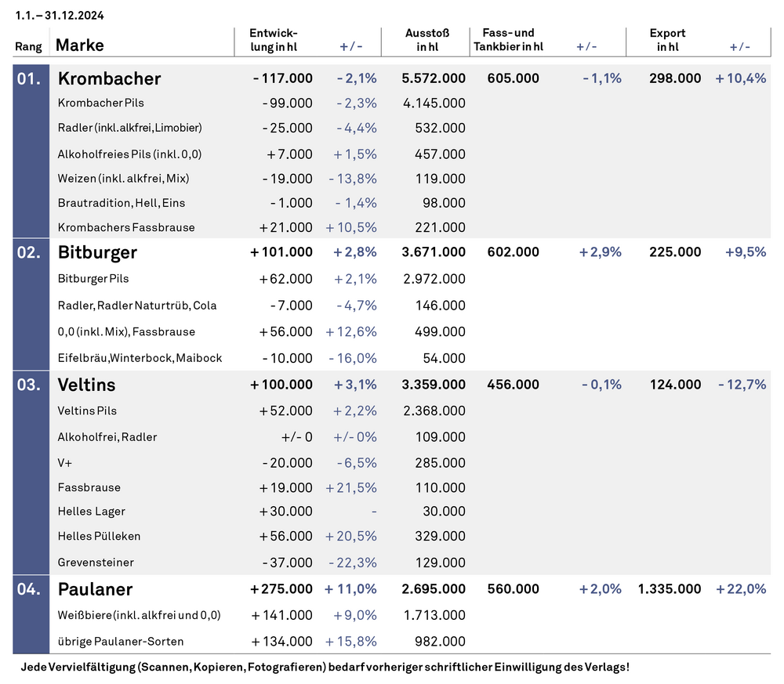
Task: Click Krombacher export value 298.000
Action: 675,78
